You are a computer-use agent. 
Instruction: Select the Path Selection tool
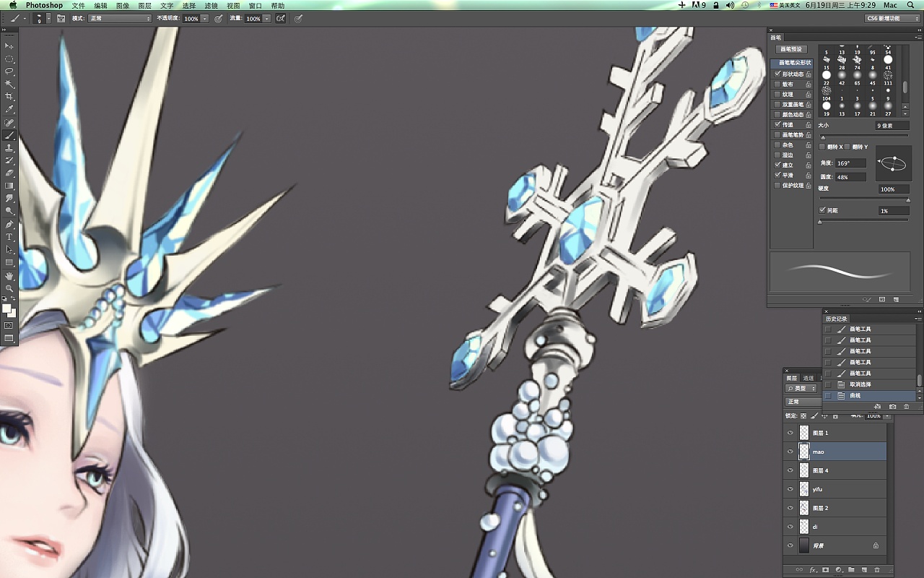pyautogui.click(x=9, y=249)
